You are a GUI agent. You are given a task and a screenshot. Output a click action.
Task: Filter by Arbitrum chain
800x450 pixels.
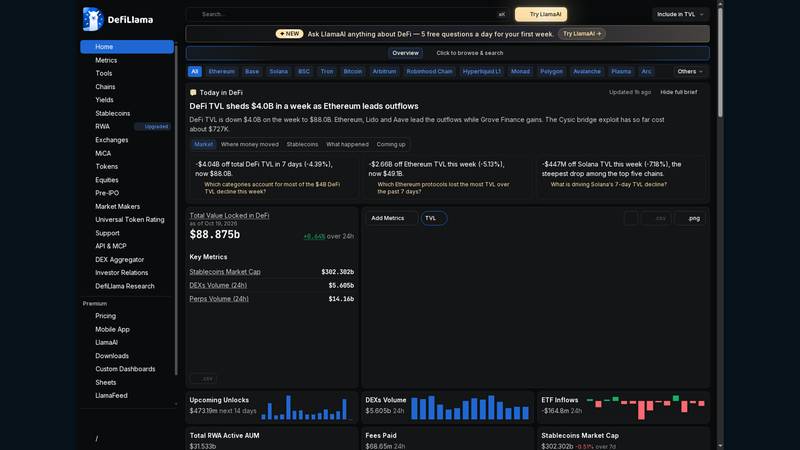[x=384, y=71]
